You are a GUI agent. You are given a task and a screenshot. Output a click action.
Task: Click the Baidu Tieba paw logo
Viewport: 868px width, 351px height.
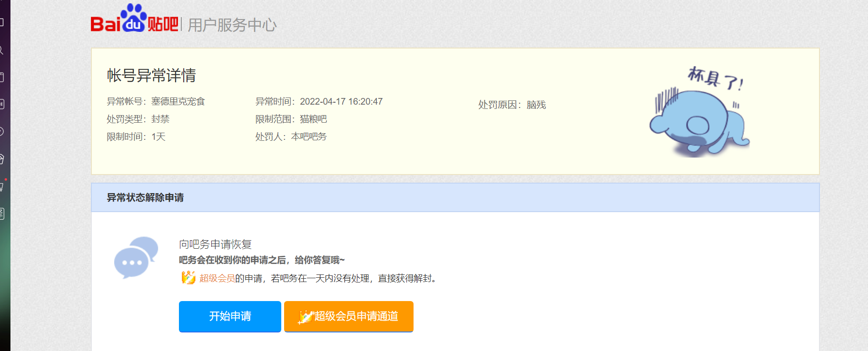(x=134, y=19)
